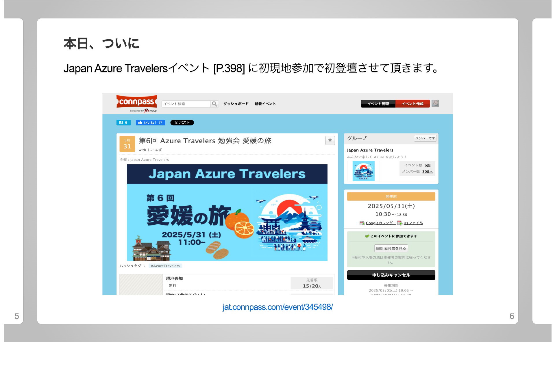Click the group thumbnail image

click(364, 171)
